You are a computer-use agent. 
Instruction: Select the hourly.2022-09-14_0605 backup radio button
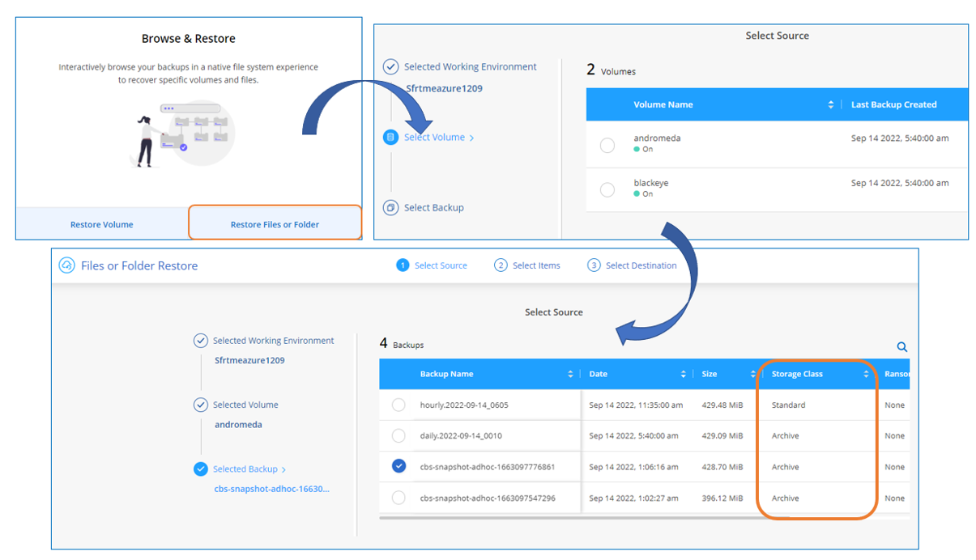pyautogui.click(x=398, y=405)
